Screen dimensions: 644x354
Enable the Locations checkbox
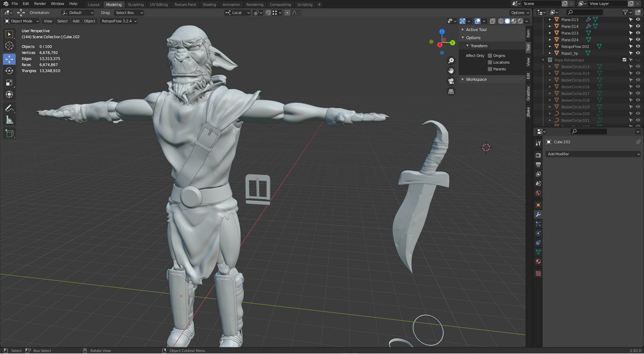(489, 62)
